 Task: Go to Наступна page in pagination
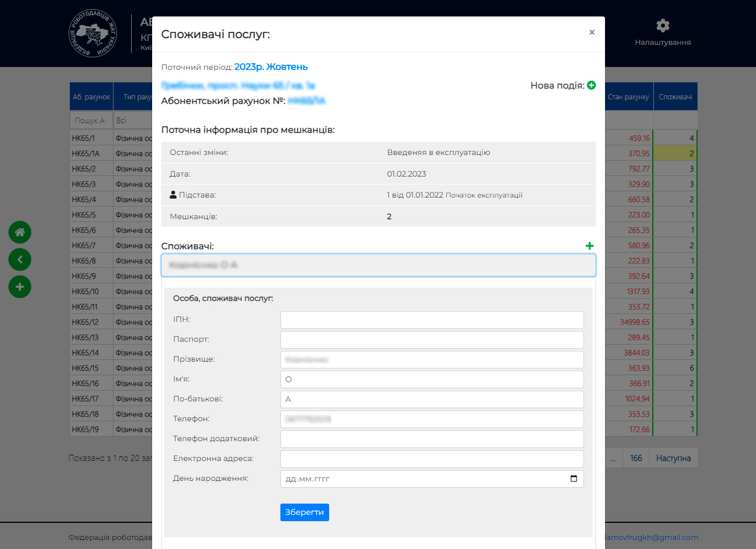pyautogui.click(x=673, y=458)
